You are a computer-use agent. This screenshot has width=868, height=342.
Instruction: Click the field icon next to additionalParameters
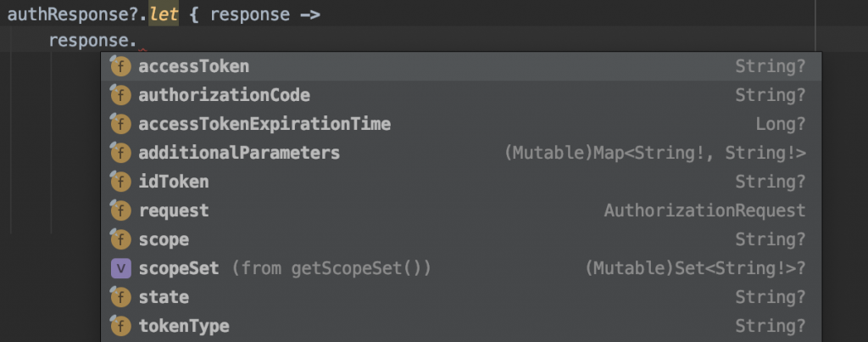121,153
